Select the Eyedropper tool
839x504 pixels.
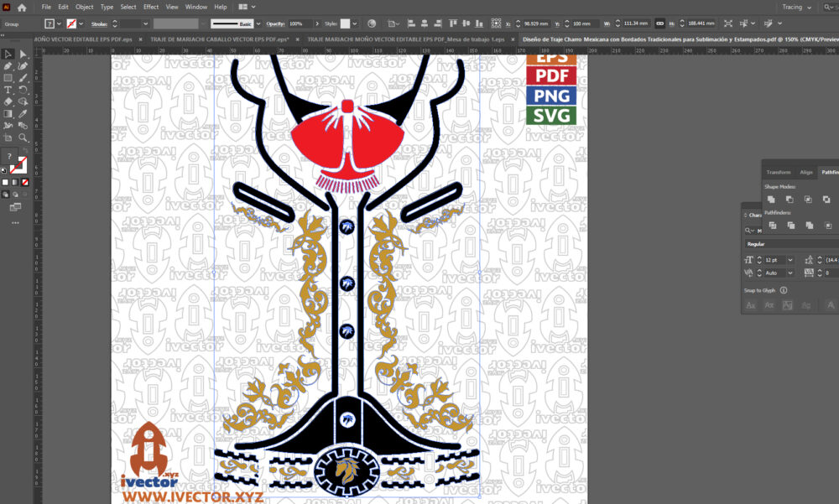point(23,113)
